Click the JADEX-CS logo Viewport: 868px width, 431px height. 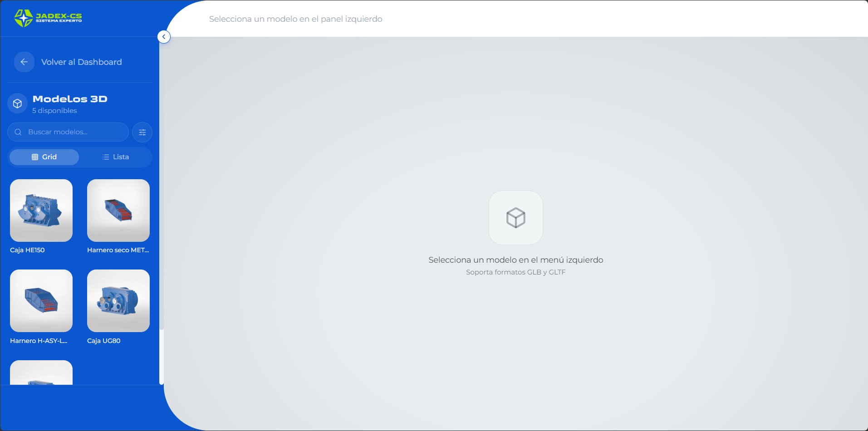pyautogui.click(x=48, y=18)
